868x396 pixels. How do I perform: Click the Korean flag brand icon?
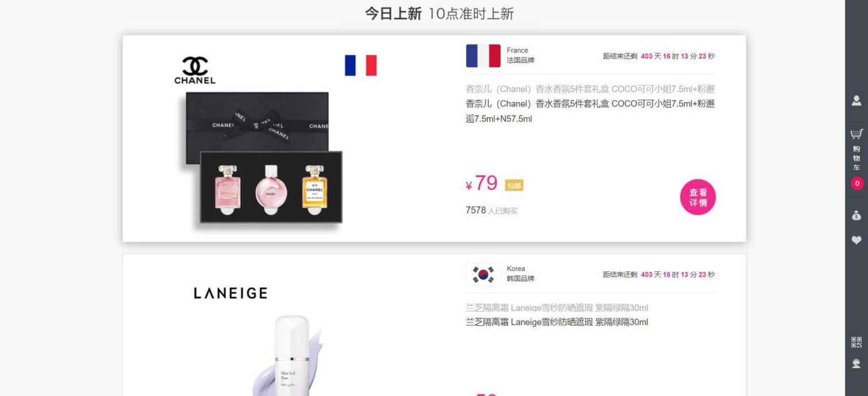[x=483, y=274]
